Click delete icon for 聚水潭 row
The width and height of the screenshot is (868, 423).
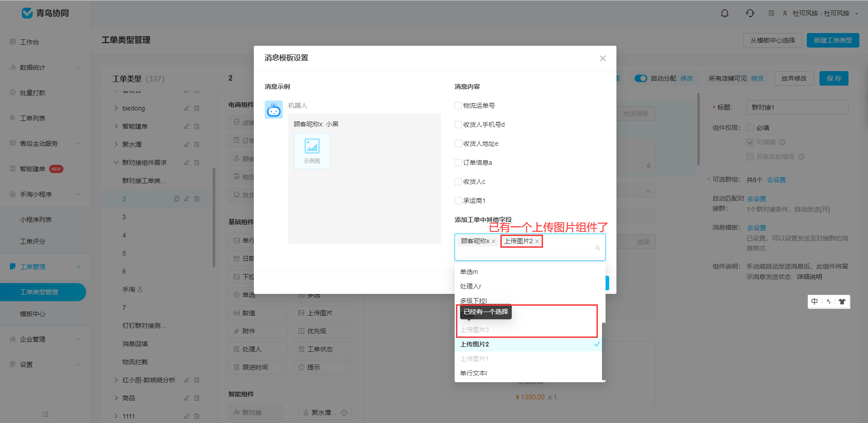click(x=197, y=144)
